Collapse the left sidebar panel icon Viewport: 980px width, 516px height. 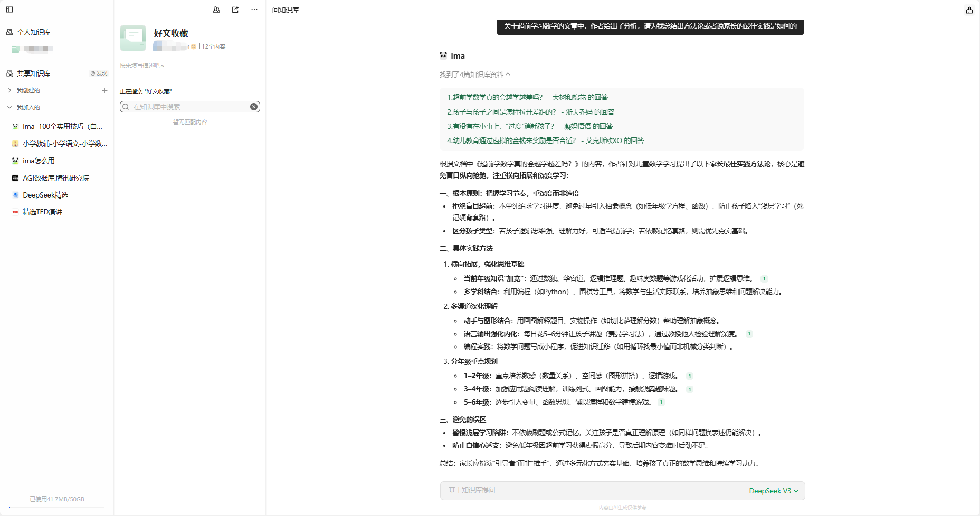(x=9, y=10)
